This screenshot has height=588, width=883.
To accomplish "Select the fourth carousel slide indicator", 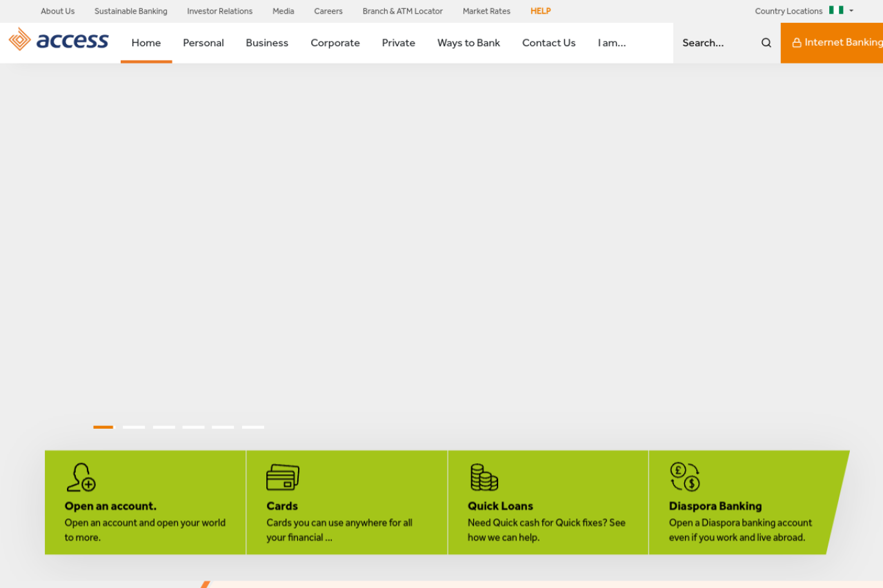I will [x=193, y=427].
